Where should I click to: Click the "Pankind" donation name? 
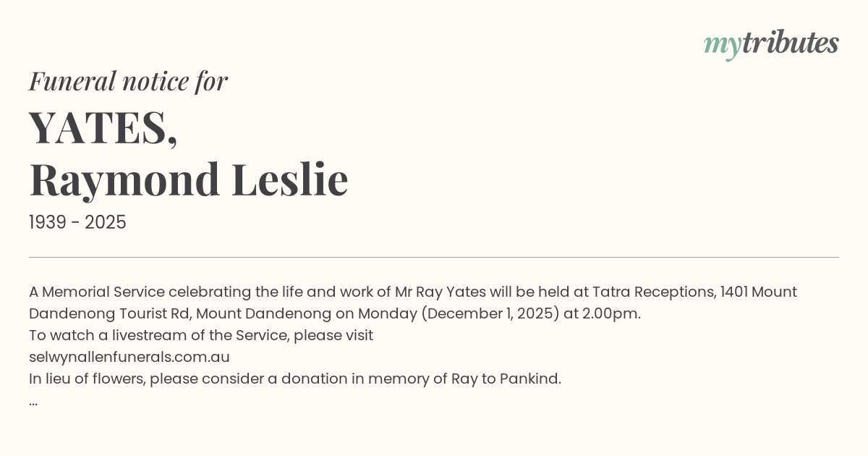(529, 379)
